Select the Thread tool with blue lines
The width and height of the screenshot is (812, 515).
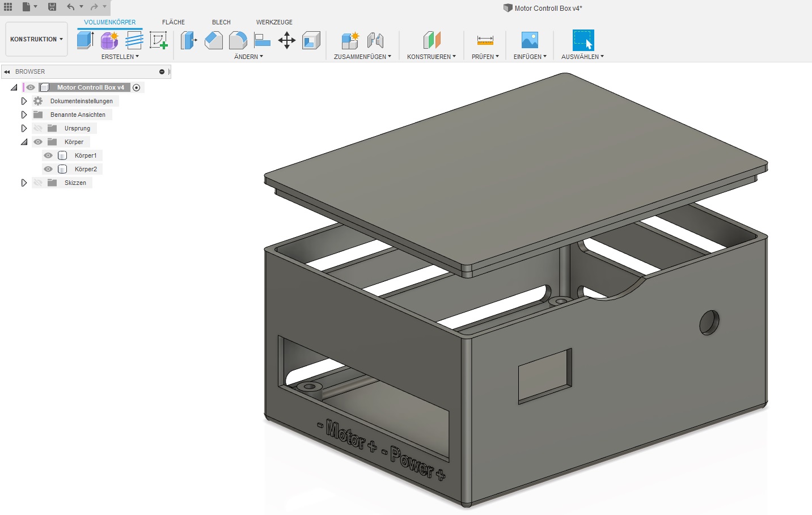click(x=134, y=40)
